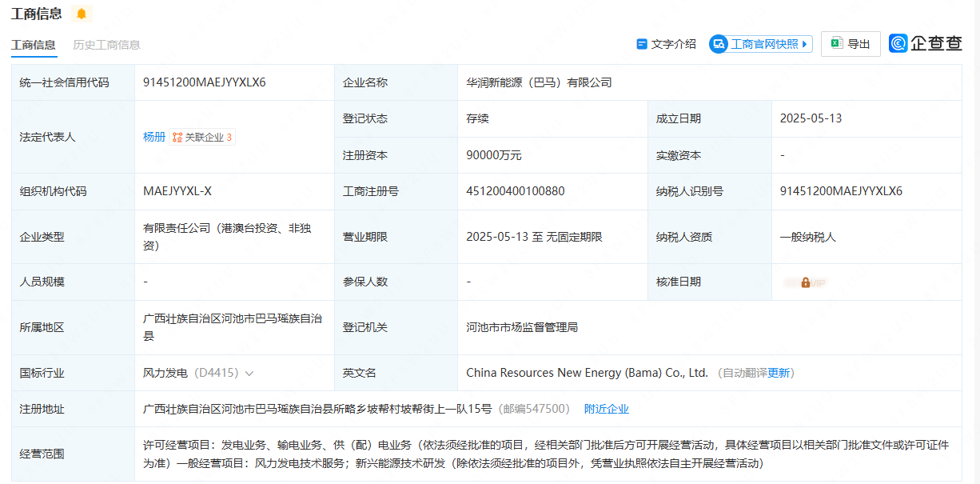Click the 工商官网快照 magnifier icon
This screenshot has width=980, height=484.
719,44
